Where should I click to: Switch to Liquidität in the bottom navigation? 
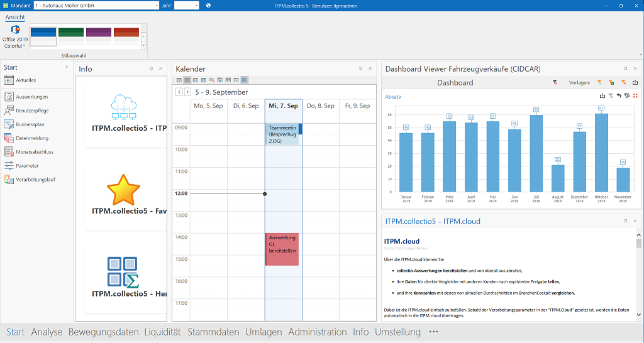click(x=163, y=332)
